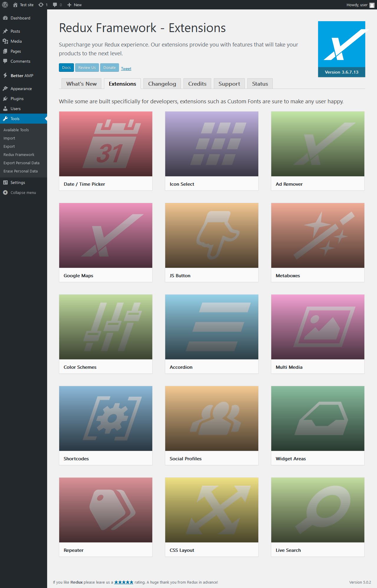This screenshot has width=377, height=588.
Task: Open the Social Profiles people thumbnail
Action: (x=212, y=418)
